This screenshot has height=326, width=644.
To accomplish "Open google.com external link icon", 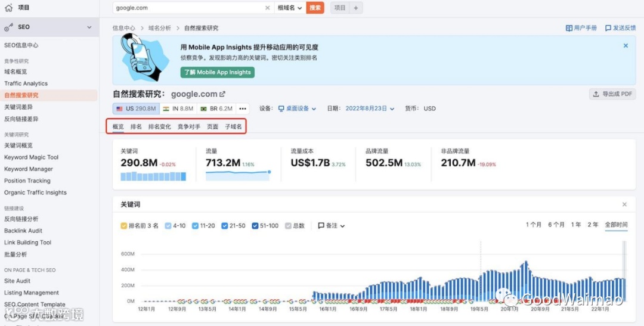I will [222, 94].
